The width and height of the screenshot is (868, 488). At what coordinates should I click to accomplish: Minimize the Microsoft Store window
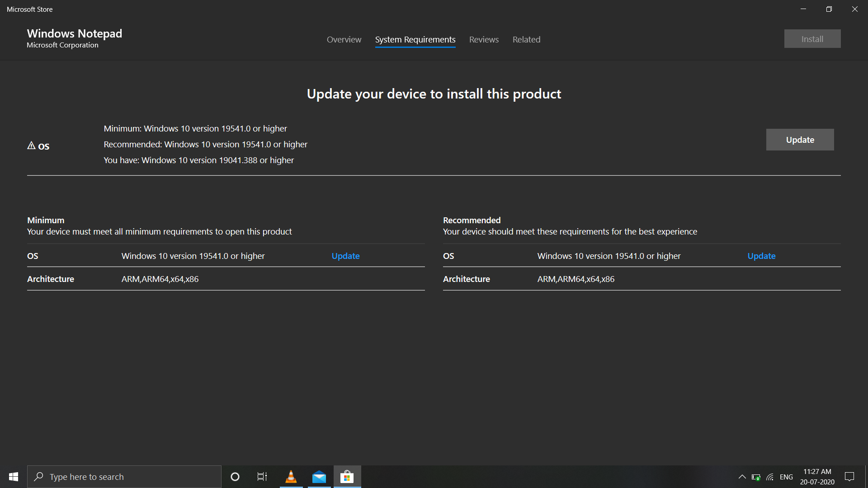(803, 9)
